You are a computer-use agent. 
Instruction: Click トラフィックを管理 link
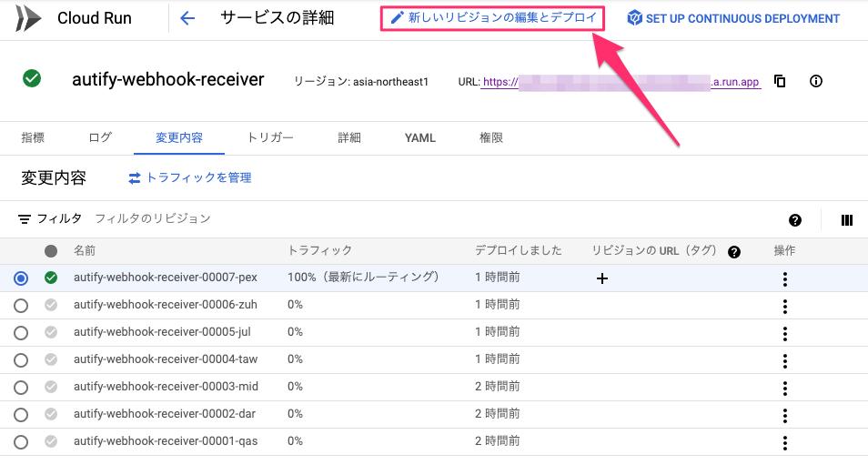[190, 177]
